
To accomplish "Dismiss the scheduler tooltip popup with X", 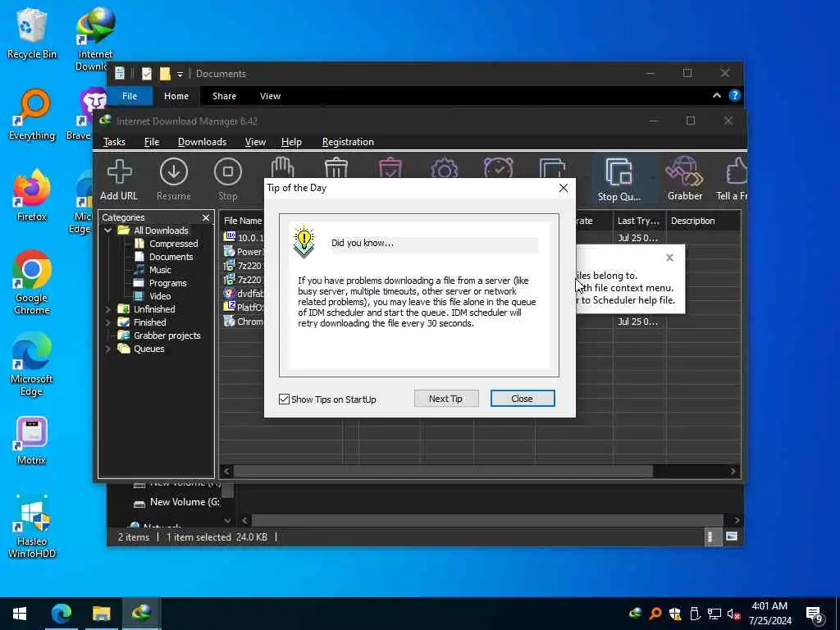I will [669, 258].
